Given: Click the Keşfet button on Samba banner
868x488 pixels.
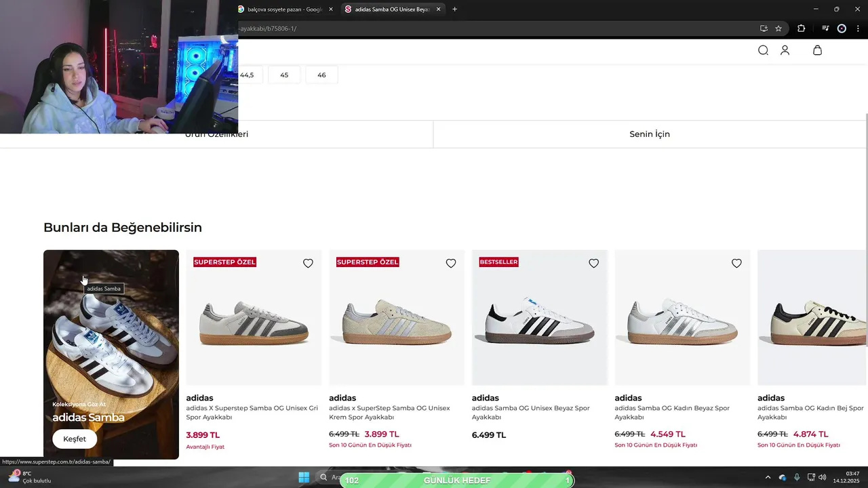Looking at the screenshot, I should click(x=75, y=439).
